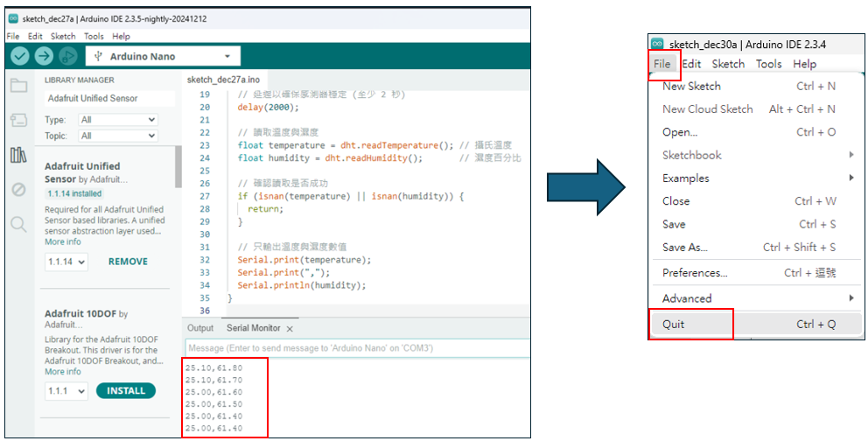Image resolution: width=868 pixels, height=441 pixels.
Task: Click the Serial.println(humidity); code line
Action: [x=302, y=285]
